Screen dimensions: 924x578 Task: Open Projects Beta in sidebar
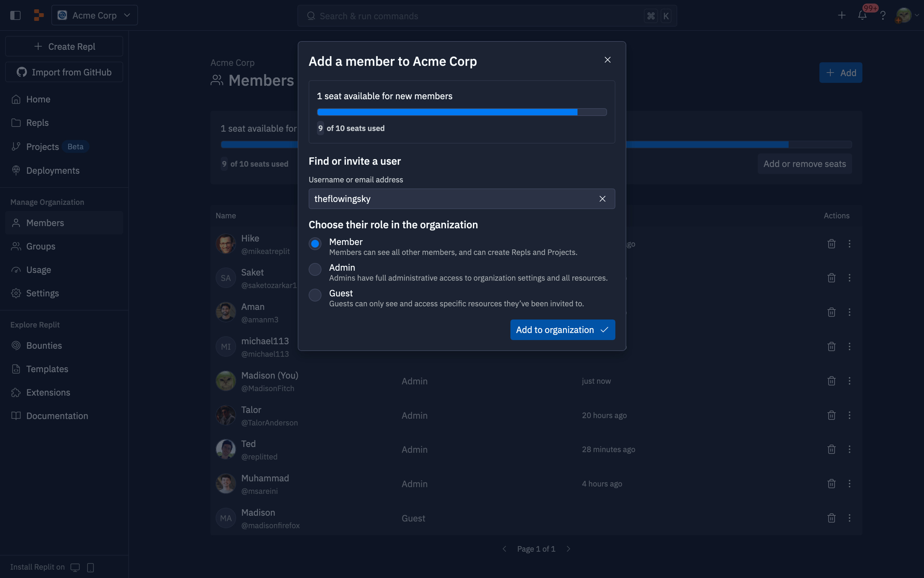[64, 147]
